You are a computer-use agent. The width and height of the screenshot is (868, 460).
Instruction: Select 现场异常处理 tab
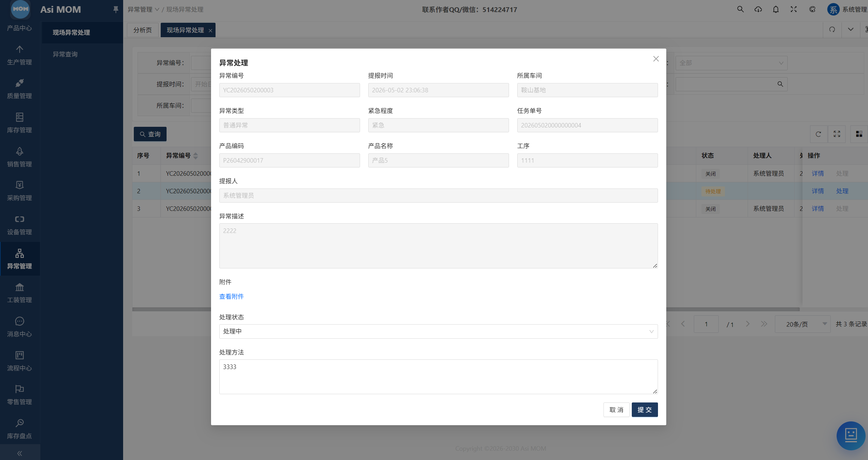pos(185,30)
